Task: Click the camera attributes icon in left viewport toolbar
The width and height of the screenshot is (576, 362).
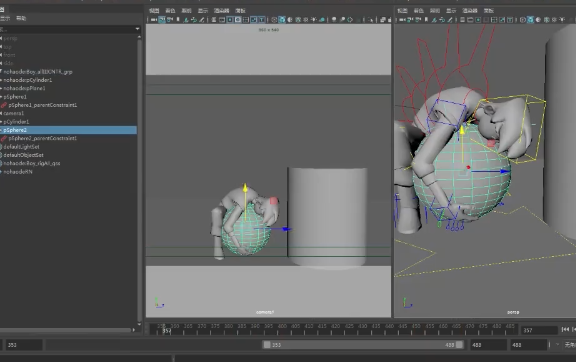Action: point(170,20)
